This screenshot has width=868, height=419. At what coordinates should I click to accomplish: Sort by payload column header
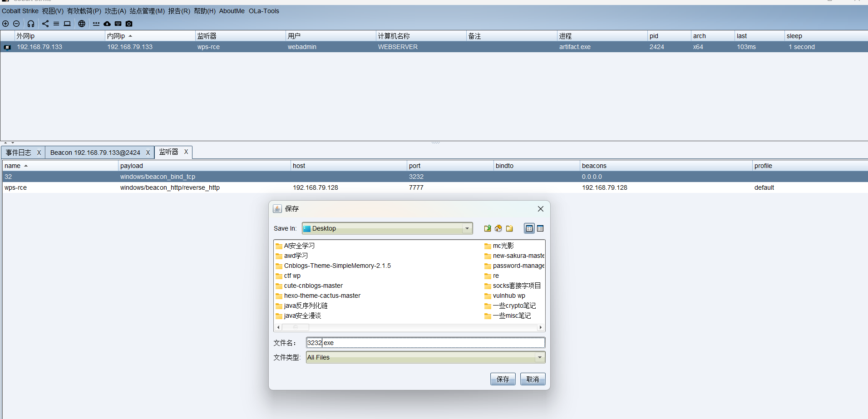[x=204, y=166]
